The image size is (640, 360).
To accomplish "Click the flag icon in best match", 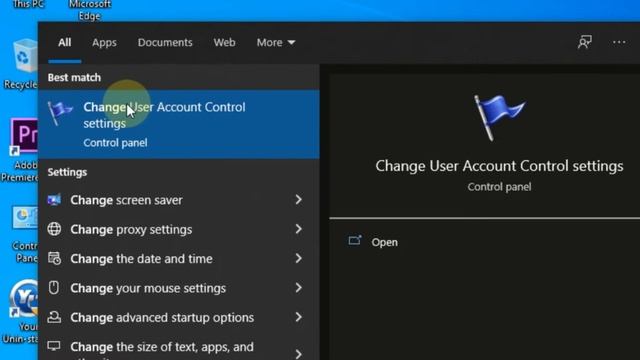I will point(60,112).
